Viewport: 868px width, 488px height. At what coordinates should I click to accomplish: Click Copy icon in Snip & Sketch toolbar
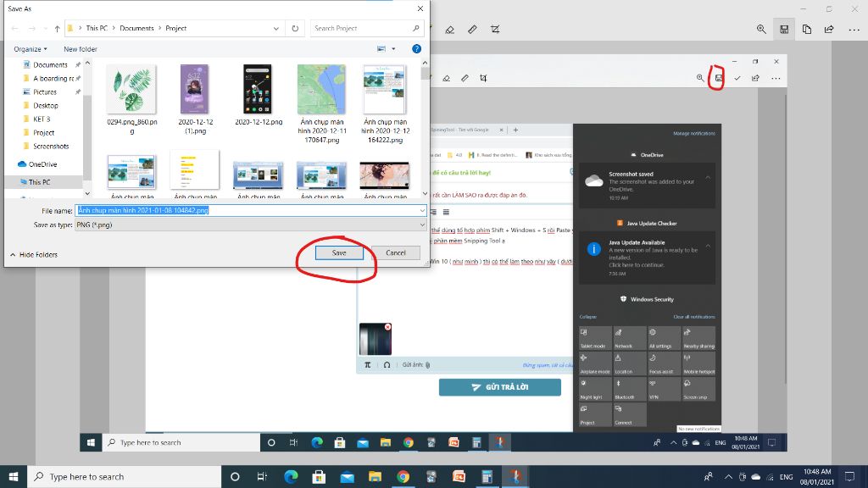(x=807, y=30)
